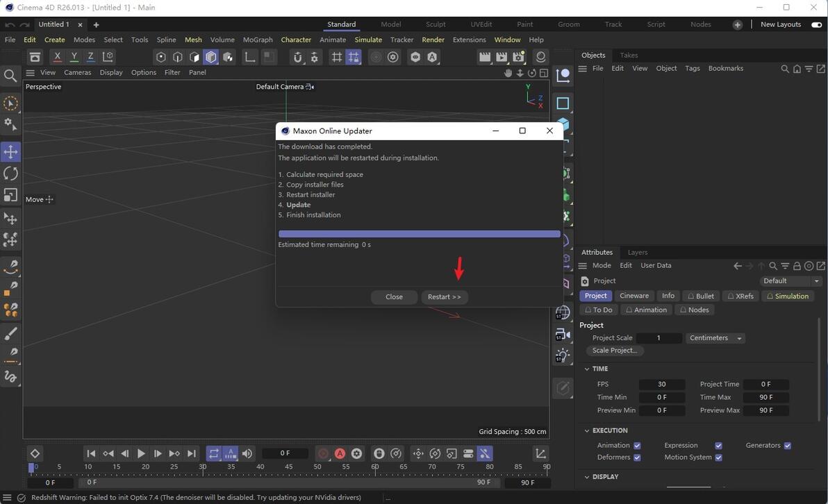Toggle the Animation execution checkbox
828x504 pixels.
(637, 446)
